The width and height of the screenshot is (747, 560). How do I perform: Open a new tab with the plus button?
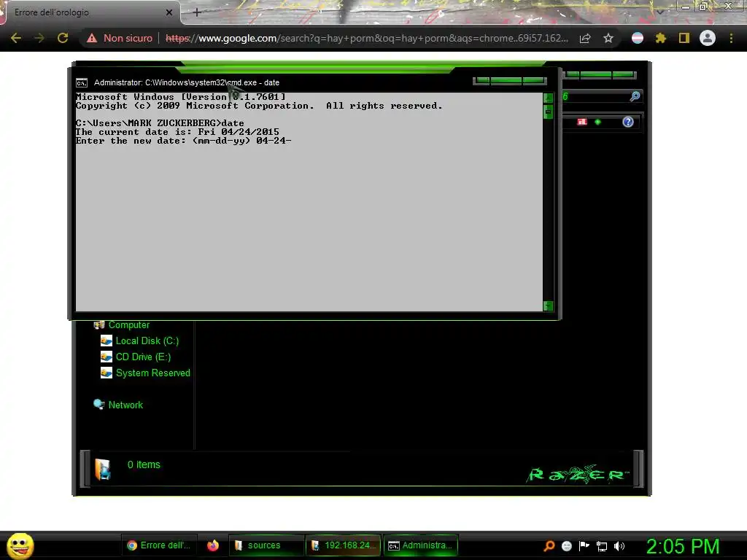click(x=197, y=12)
